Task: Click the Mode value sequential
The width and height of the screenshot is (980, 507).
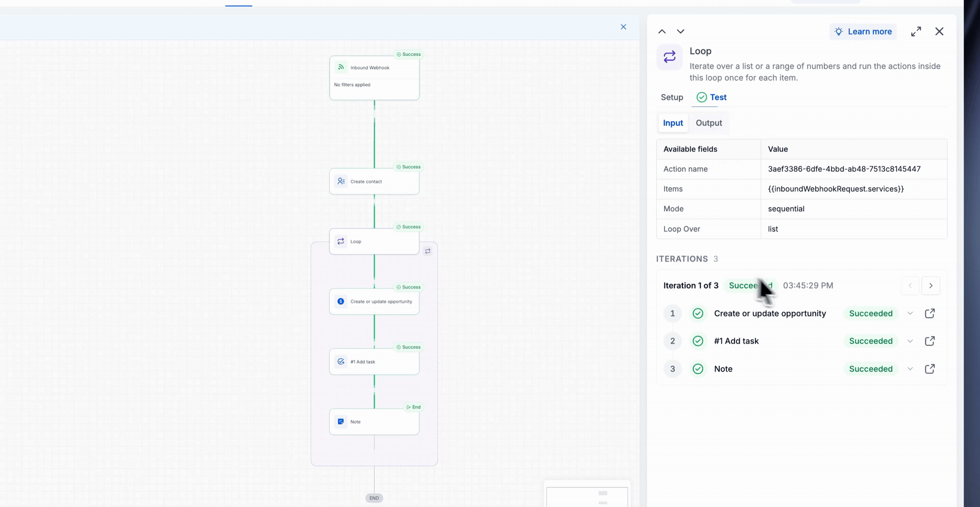Action: [x=786, y=209]
